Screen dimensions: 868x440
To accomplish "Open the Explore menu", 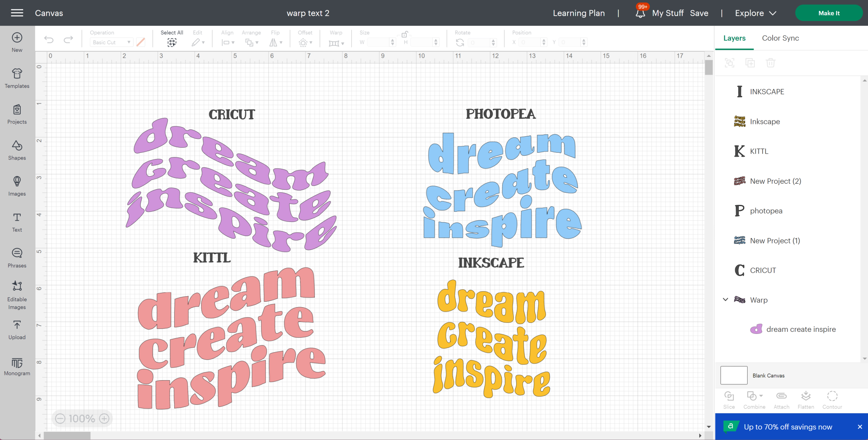I will [756, 13].
